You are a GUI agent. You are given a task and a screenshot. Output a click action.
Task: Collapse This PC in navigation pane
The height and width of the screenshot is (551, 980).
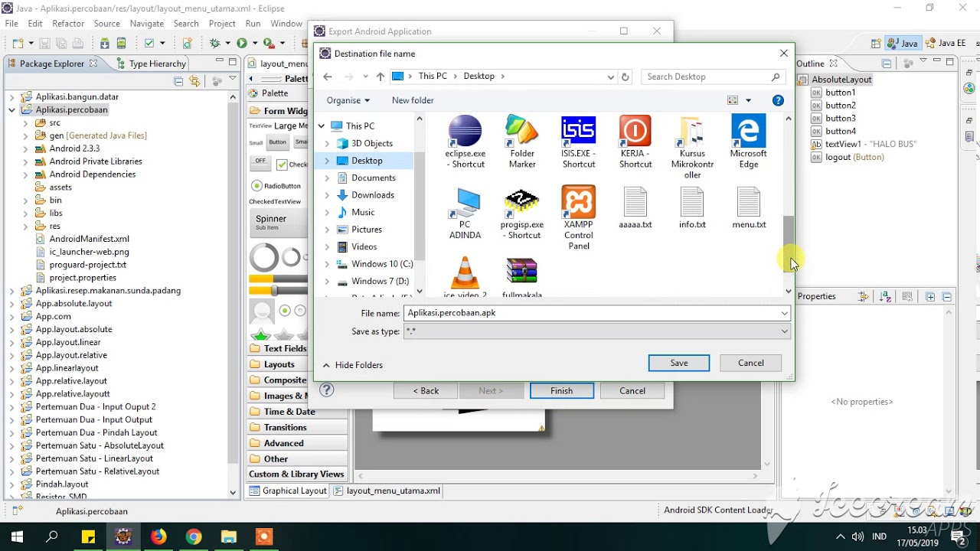pyautogui.click(x=322, y=126)
